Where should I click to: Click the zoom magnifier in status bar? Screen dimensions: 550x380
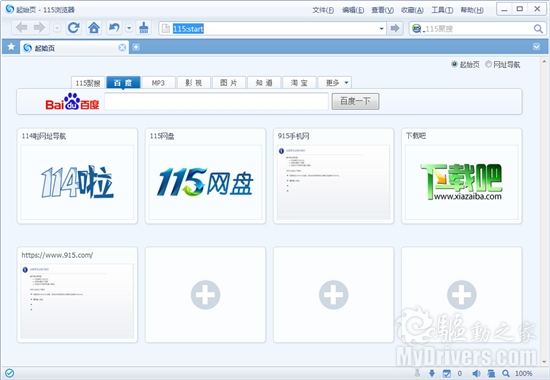505,373
